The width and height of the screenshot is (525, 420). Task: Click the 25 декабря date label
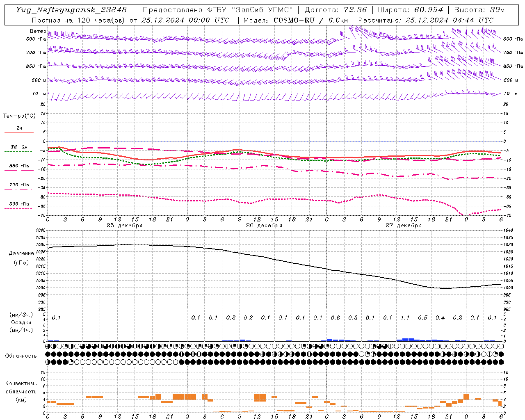coord(125,225)
